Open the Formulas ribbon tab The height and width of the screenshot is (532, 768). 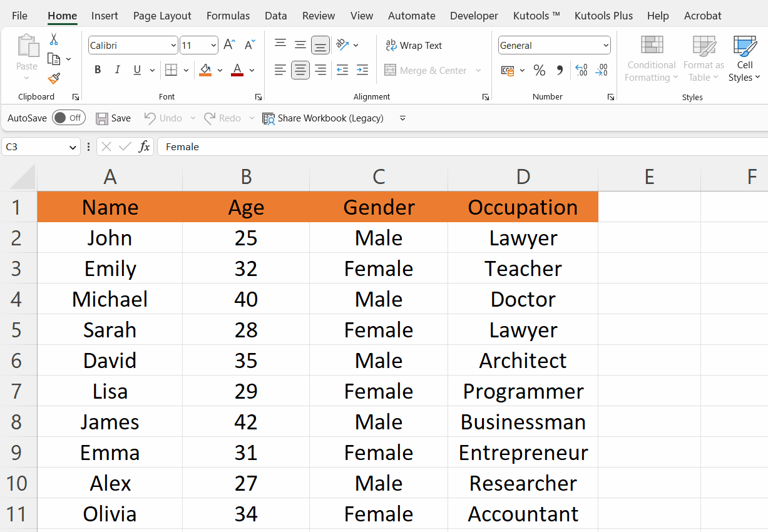(x=228, y=16)
